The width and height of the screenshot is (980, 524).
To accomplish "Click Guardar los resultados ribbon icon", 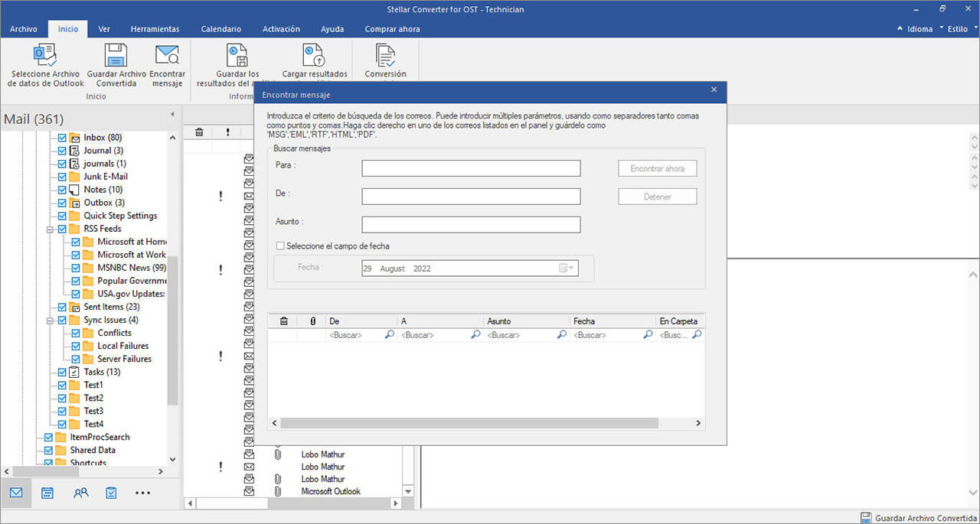I will (237, 55).
